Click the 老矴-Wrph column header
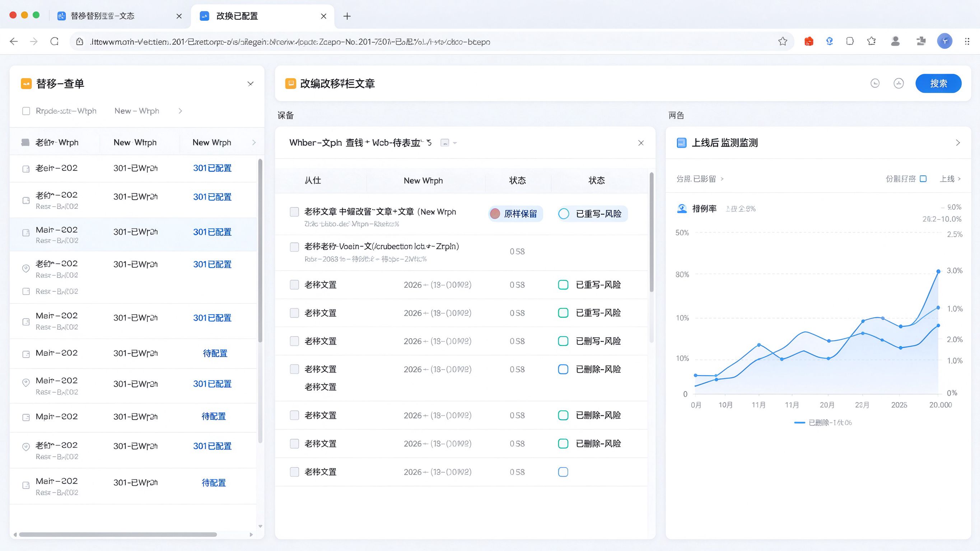The width and height of the screenshot is (980, 551). [x=57, y=143]
